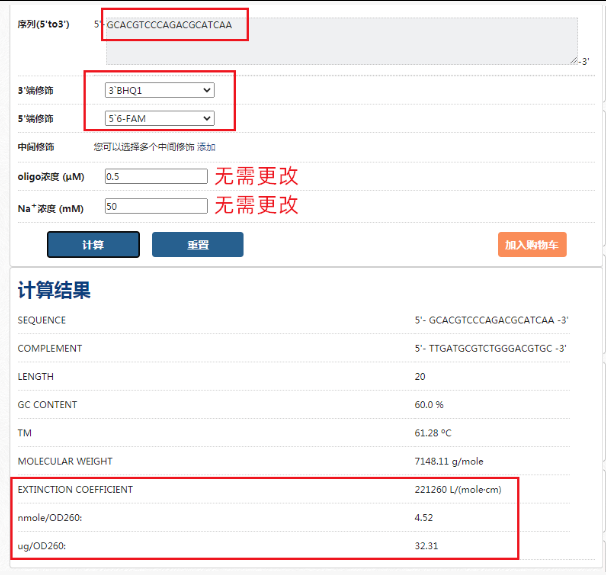Click the GC CONTENT value 60.0 %

pyautogui.click(x=429, y=405)
